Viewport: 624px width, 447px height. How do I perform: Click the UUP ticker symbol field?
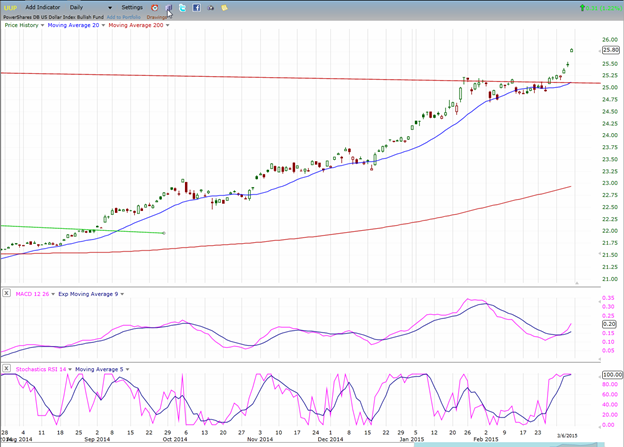tap(10, 7)
